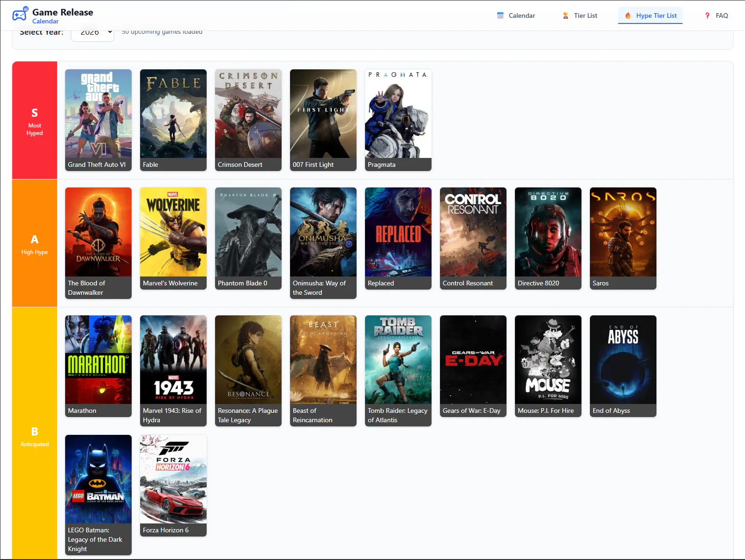Image resolution: width=745 pixels, height=560 pixels.
Task: Open the Fable game card
Action: 173,120
